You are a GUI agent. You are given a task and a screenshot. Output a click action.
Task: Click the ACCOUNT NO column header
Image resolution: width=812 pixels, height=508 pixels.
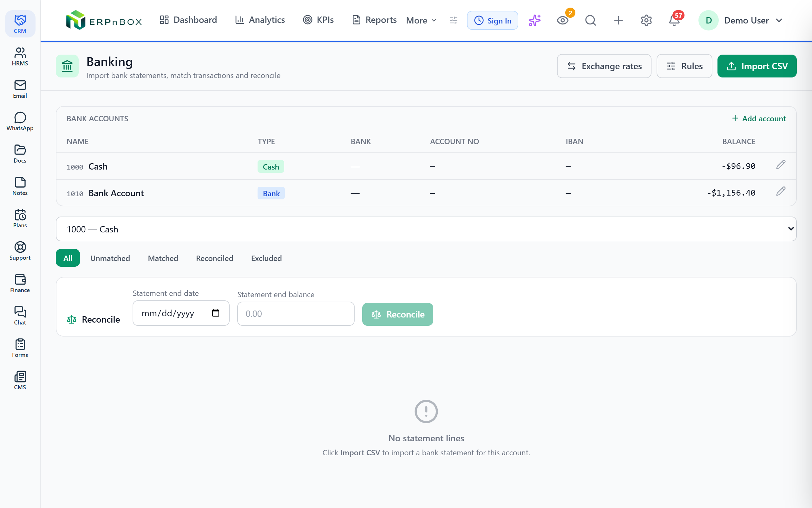click(x=454, y=142)
